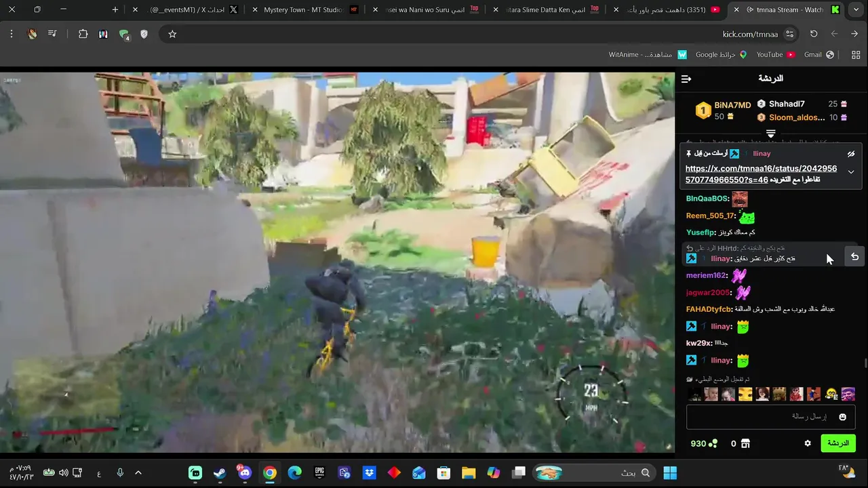868x488 pixels.
Task: Switch to the Slime Datta Ken anime tab
Action: coord(546,9)
